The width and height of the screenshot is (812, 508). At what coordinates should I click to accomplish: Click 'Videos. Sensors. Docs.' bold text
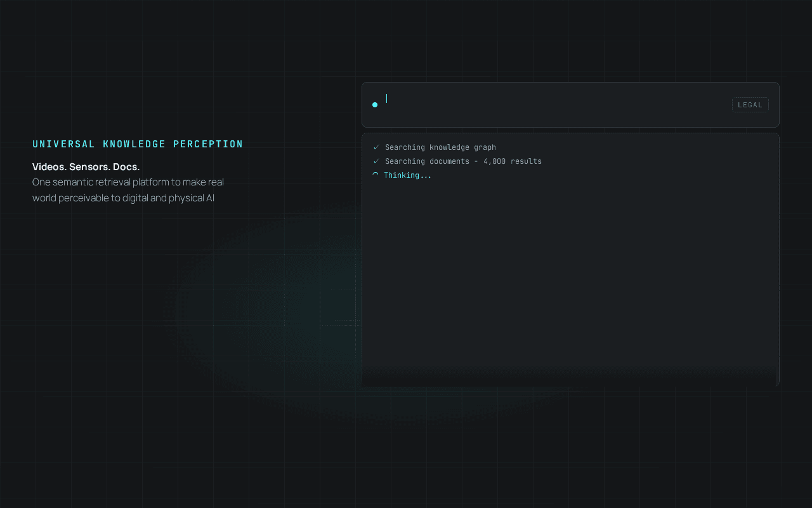[x=86, y=167]
